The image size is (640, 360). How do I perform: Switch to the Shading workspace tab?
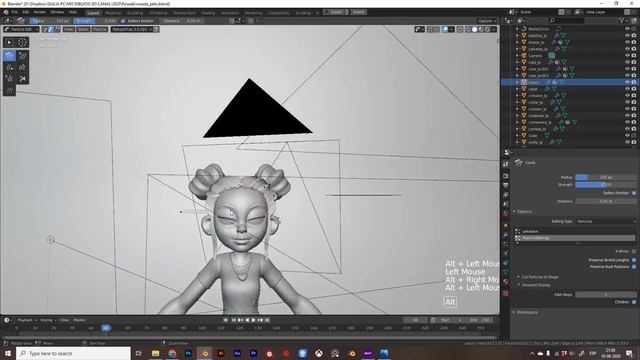208,13
